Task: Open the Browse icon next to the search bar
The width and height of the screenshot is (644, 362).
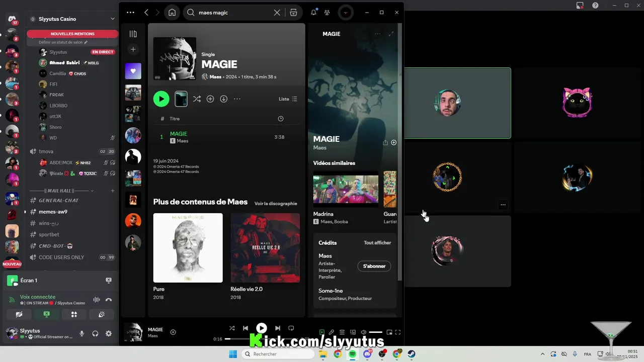Action: [293, 13]
